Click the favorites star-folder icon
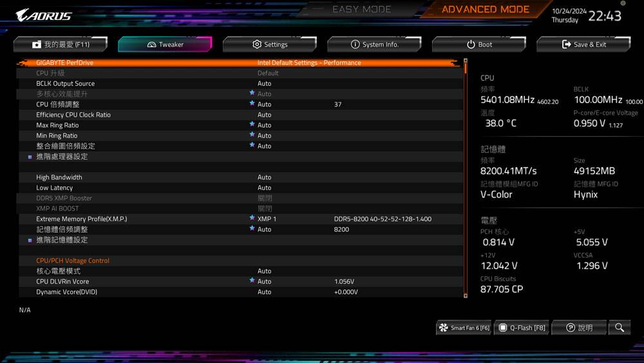644x363 pixels. [x=37, y=44]
